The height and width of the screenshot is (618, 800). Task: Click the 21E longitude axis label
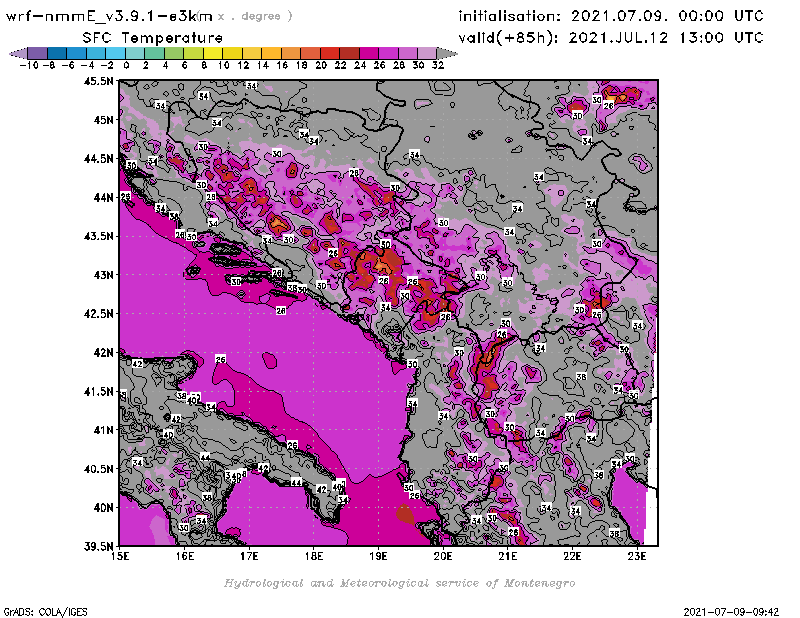click(x=508, y=556)
